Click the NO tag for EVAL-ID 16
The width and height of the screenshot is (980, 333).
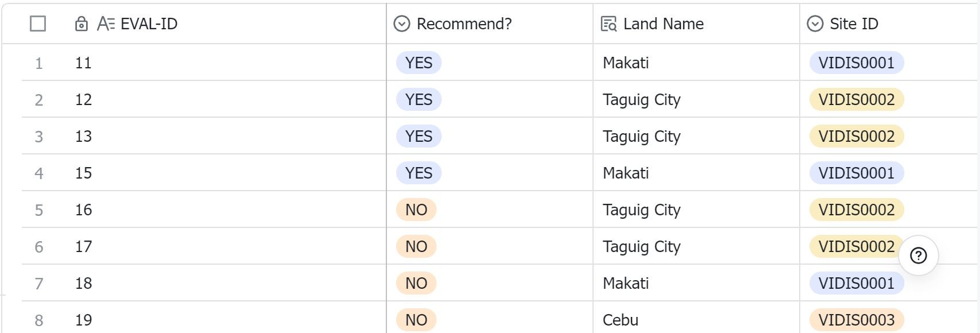[x=416, y=210]
